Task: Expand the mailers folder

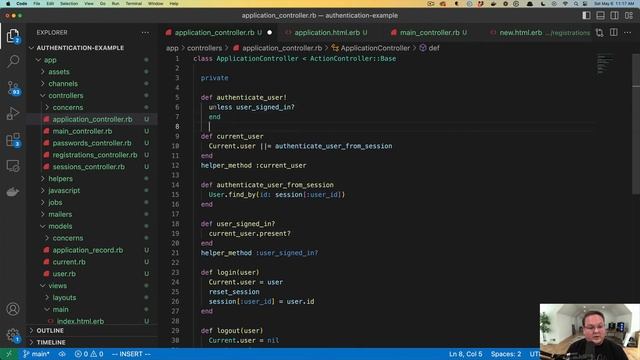Action: tap(60, 214)
